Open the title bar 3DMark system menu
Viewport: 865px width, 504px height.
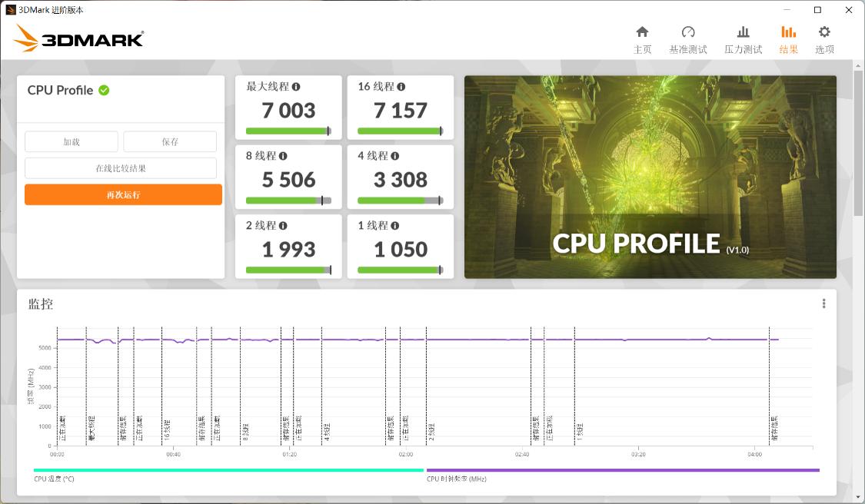click(x=11, y=10)
